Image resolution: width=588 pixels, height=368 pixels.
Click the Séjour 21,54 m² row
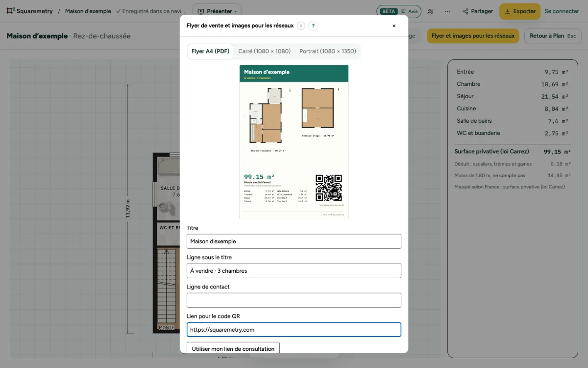[x=513, y=96]
